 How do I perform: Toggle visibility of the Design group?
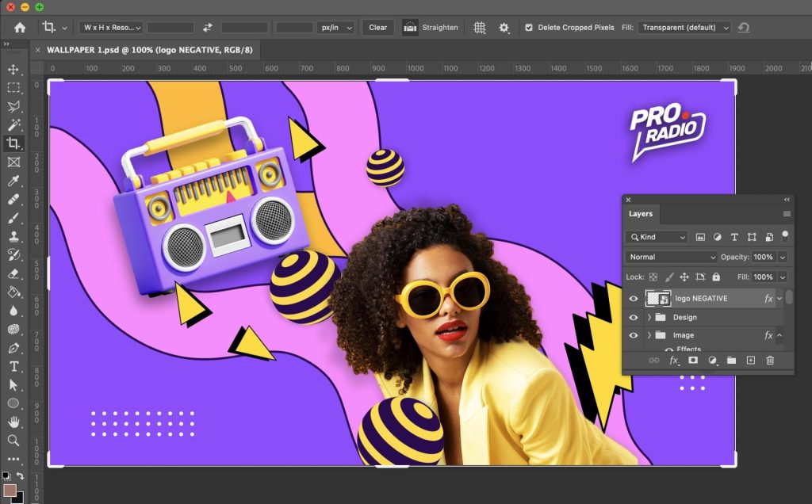633,317
